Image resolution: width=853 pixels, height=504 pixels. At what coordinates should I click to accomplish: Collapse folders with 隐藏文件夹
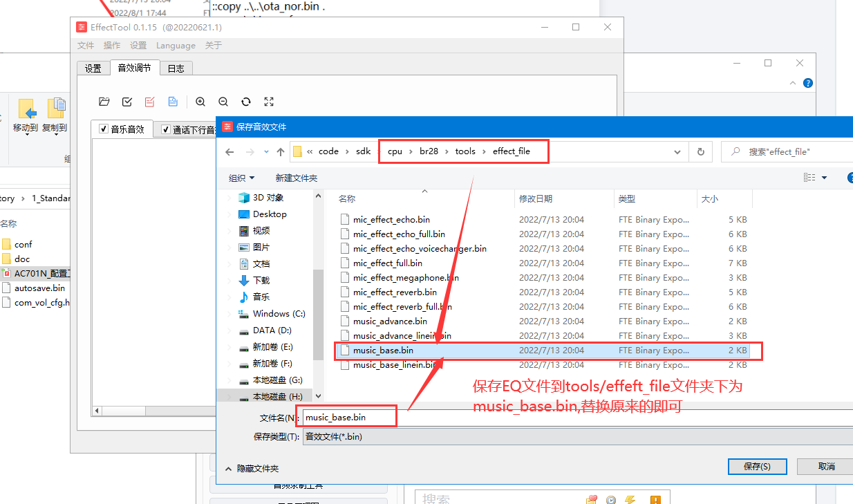tap(252, 468)
